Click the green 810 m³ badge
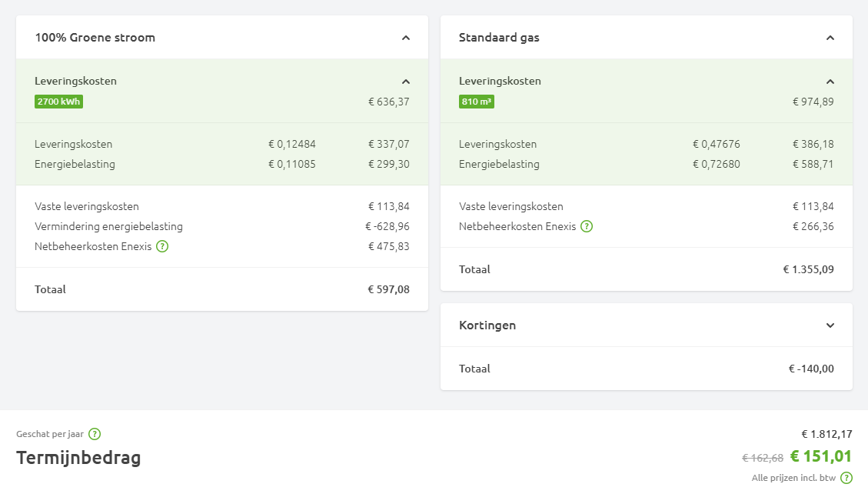The height and width of the screenshot is (494, 868). (477, 102)
